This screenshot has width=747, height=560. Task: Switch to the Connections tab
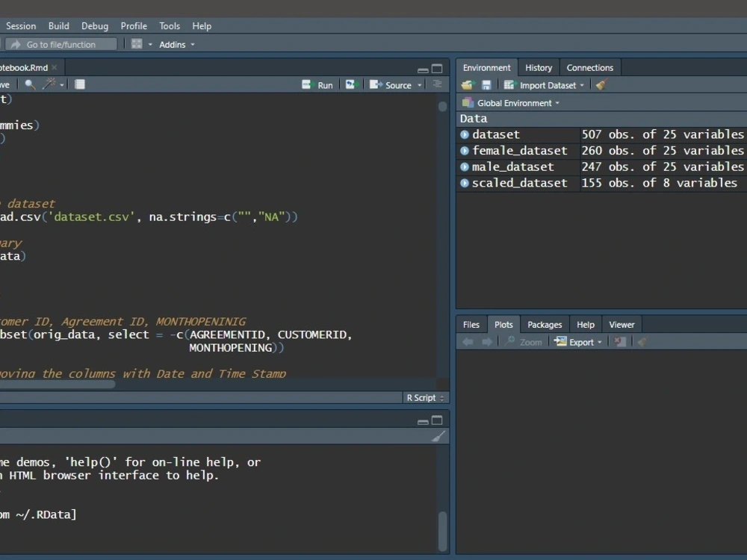tap(590, 68)
